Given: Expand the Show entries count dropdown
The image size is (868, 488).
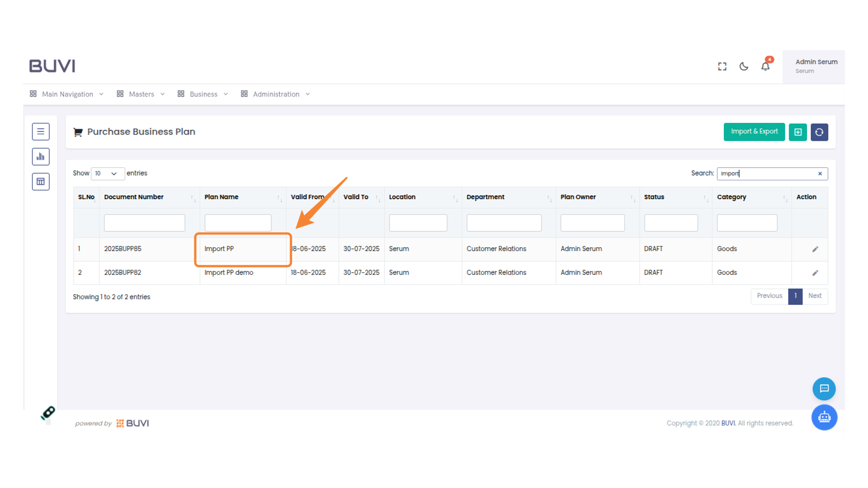Looking at the screenshot, I should [107, 174].
